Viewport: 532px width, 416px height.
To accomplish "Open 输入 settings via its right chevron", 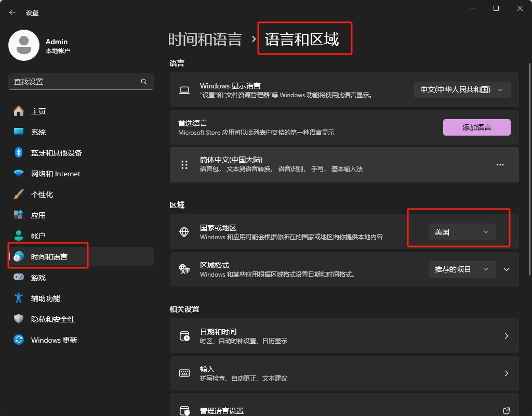I will [506, 373].
